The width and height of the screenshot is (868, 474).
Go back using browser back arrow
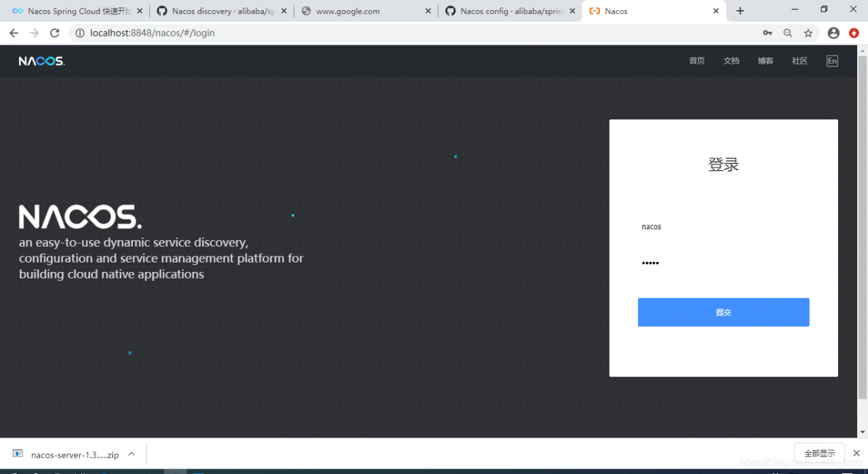pyautogui.click(x=14, y=33)
